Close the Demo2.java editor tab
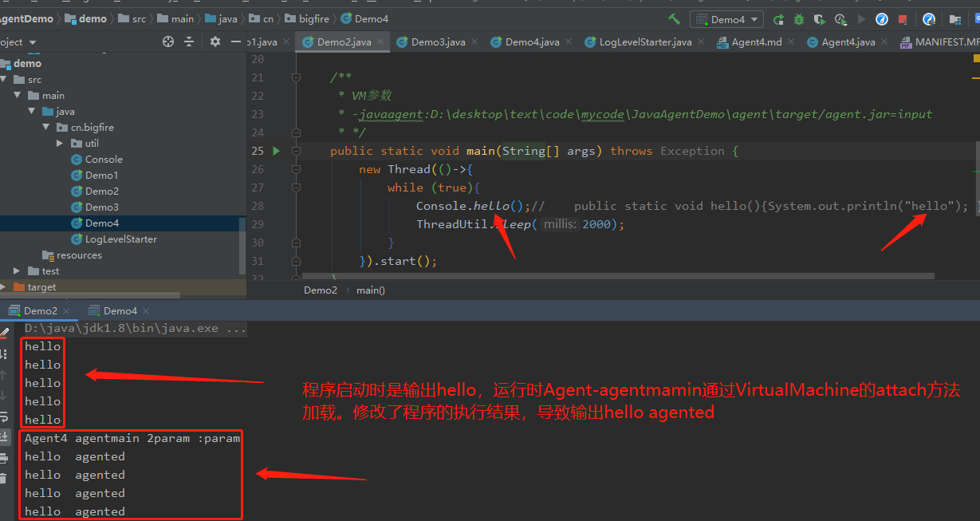 [382, 42]
